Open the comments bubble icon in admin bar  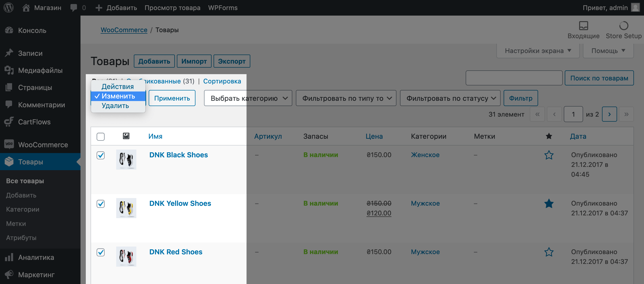74,8
